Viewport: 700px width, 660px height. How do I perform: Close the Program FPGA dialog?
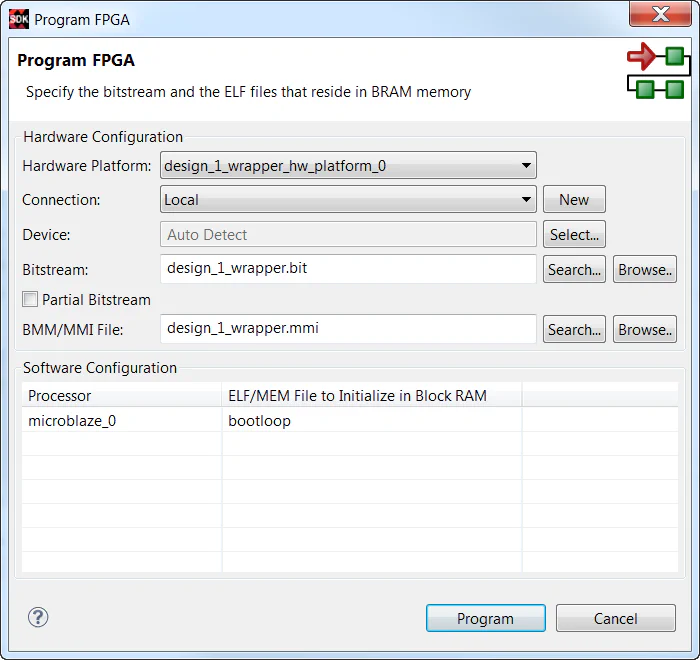tap(660, 14)
